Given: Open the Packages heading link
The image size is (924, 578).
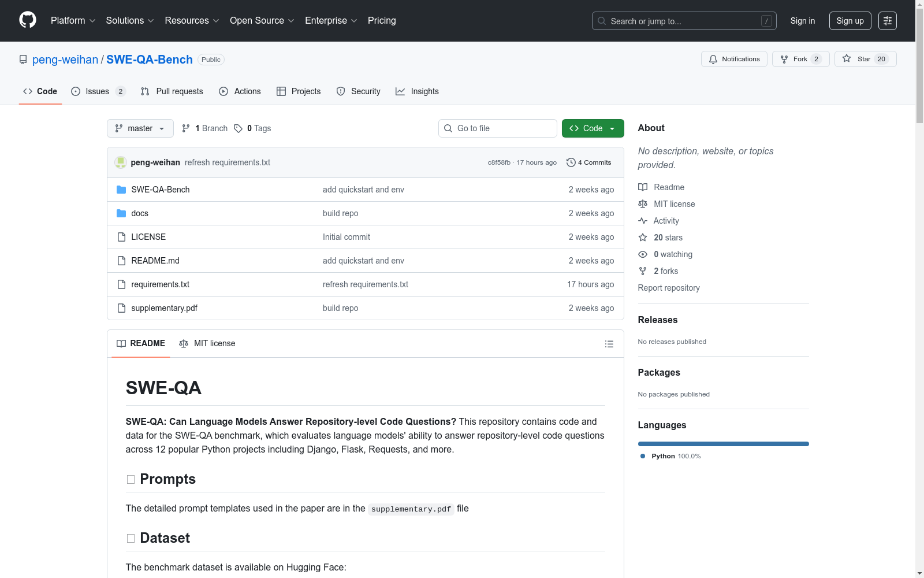Looking at the screenshot, I should click(659, 372).
